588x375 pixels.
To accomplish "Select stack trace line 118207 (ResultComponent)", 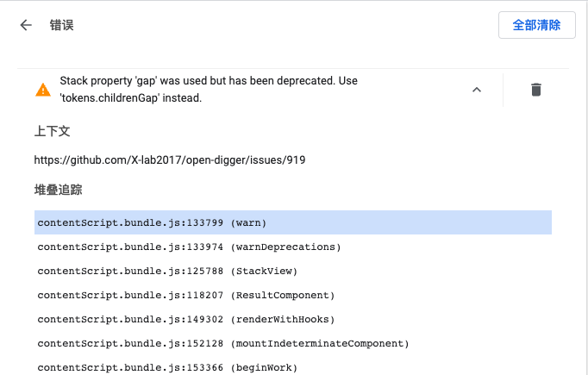I will click(293, 295).
